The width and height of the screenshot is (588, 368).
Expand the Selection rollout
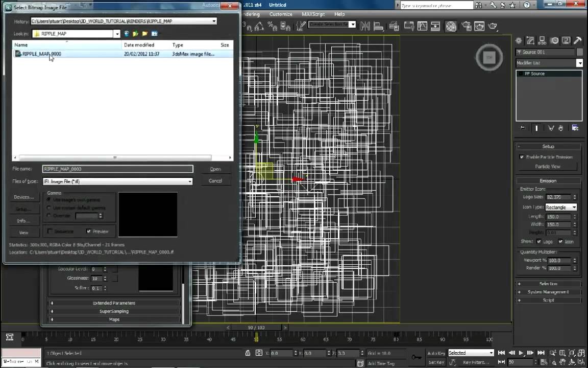click(548, 284)
